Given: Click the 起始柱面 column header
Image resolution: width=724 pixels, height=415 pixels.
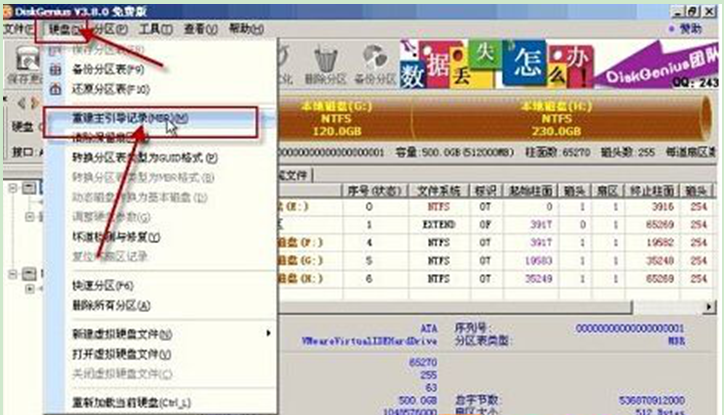Looking at the screenshot, I should [x=530, y=191].
